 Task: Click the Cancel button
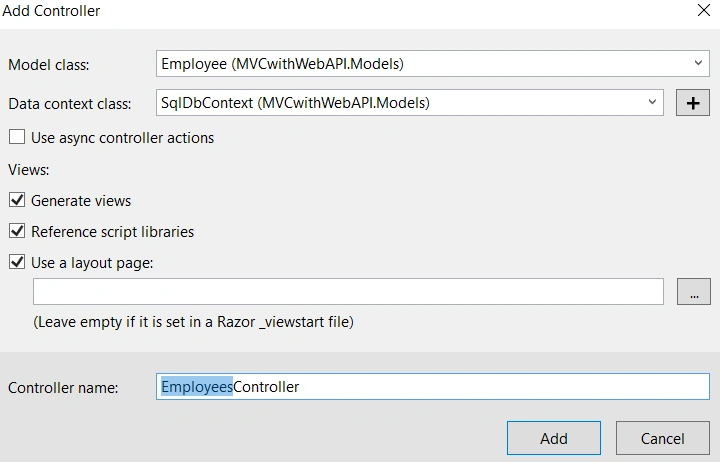(663, 438)
